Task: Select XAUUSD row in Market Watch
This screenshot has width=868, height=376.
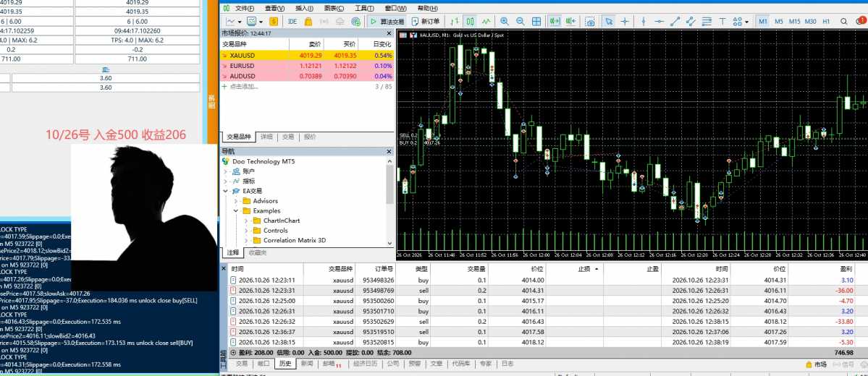Action: (x=307, y=55)
